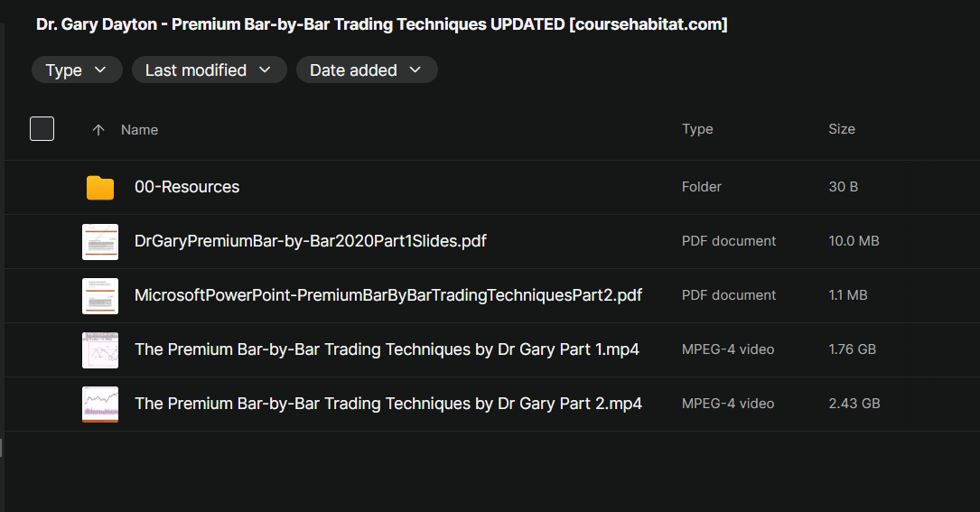
Task: Click the Part 1 mp4 video thumbnail
Action: (100, 350)
